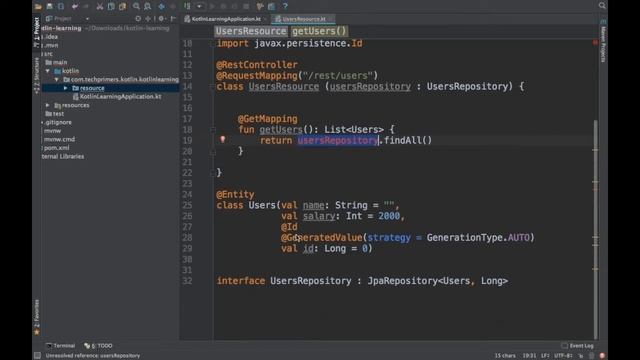Click the synchronize toolbar icon
640x360 pixels.
pos(61,6)
